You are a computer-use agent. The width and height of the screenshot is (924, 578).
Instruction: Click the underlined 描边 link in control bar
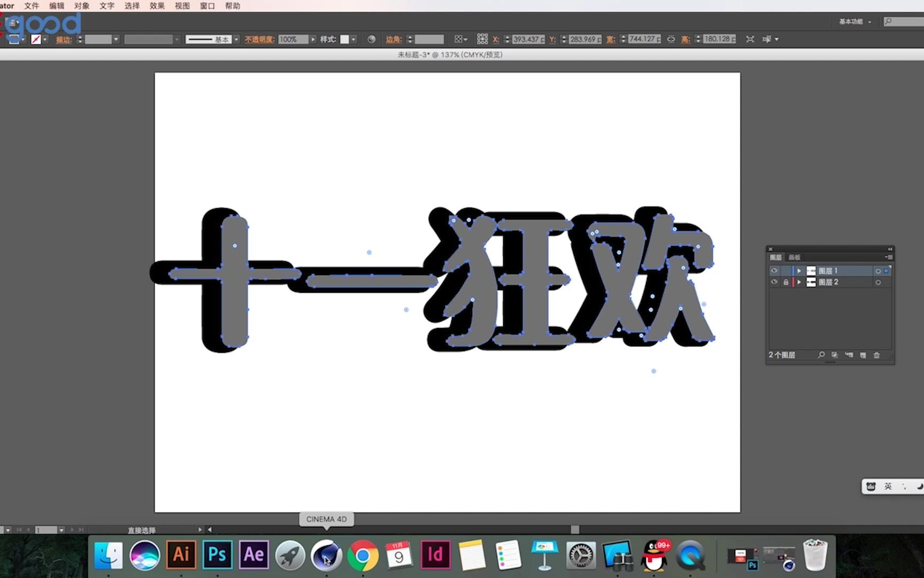[64, 40]
